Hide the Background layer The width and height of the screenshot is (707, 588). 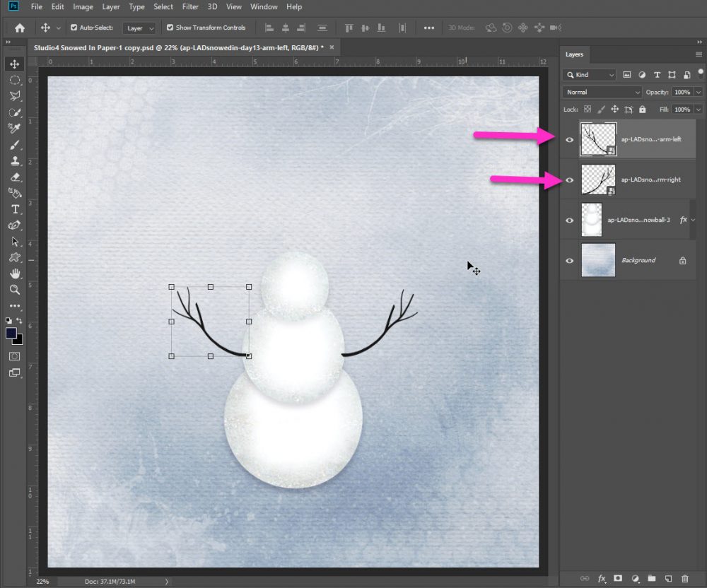point(570,260)
